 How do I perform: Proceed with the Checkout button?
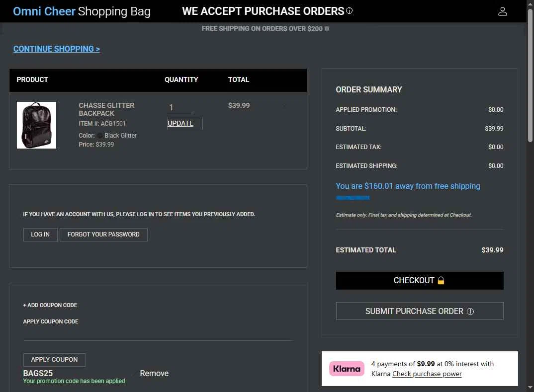point(420,281)
